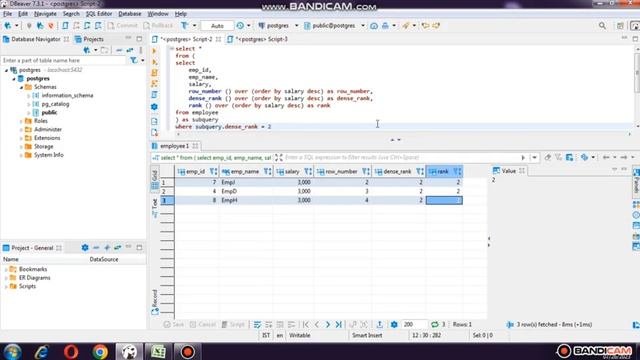Close the Value panel tab
The height and width of the screenshot is (360, 640).
click(522, 171)
